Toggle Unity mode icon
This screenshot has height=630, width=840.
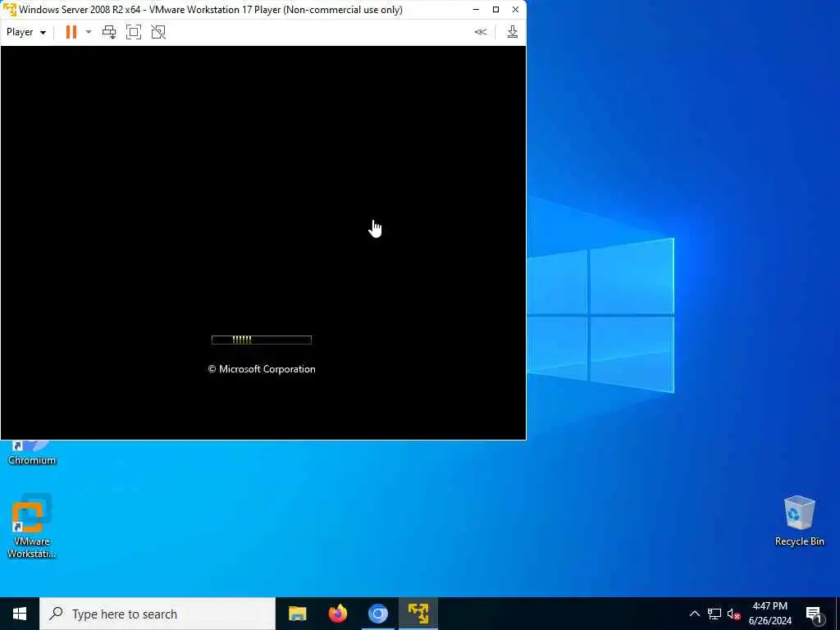(158, 32)
